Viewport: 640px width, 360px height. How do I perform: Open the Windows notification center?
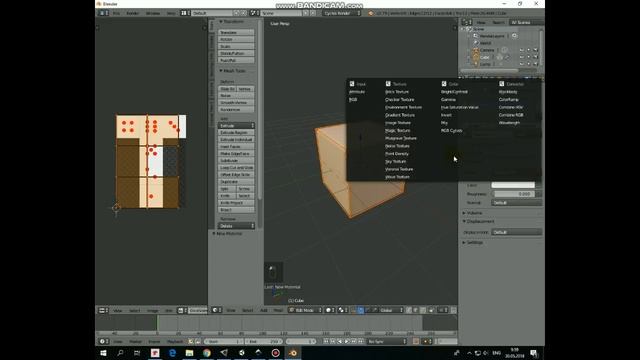pos(533,353)
